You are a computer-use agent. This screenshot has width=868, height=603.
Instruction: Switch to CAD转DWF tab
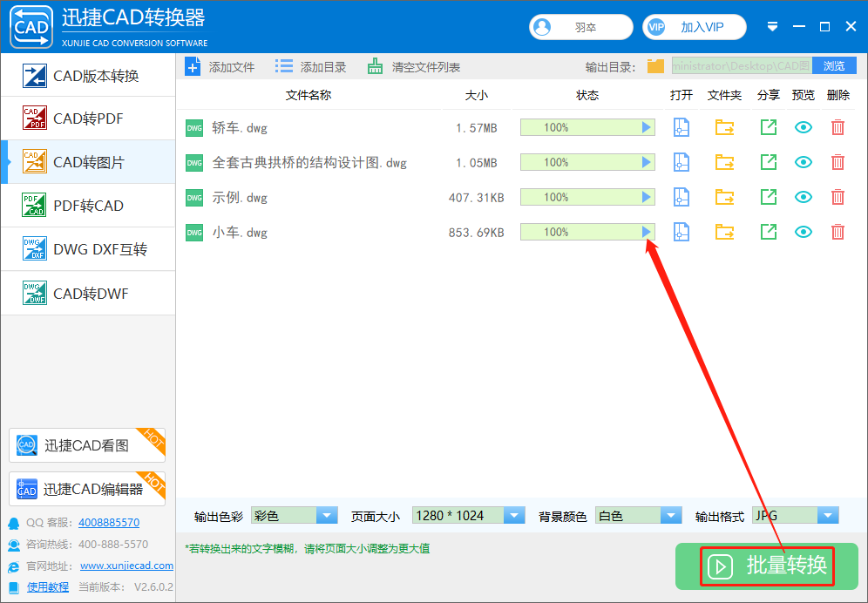pos(89,293)
